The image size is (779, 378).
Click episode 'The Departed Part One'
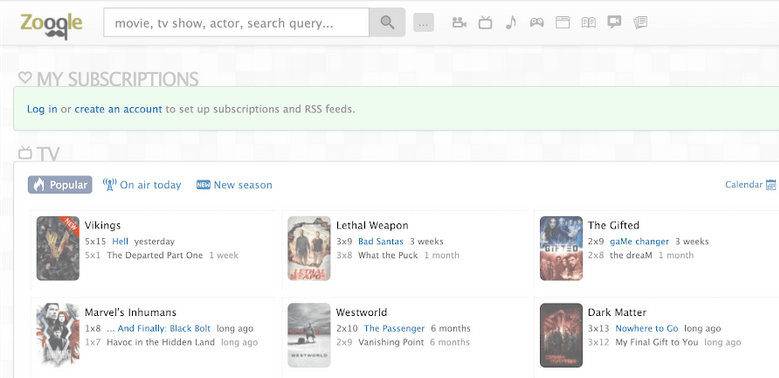click(155, 255)
